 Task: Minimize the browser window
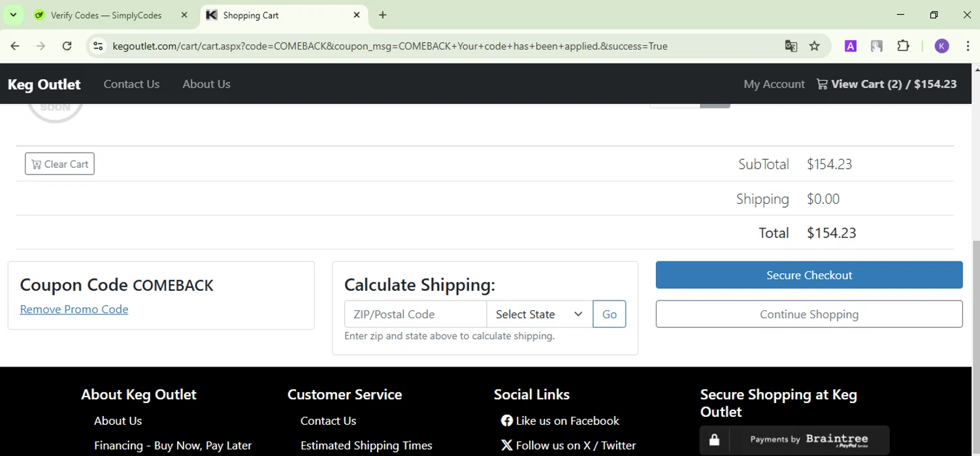point(901,15)
